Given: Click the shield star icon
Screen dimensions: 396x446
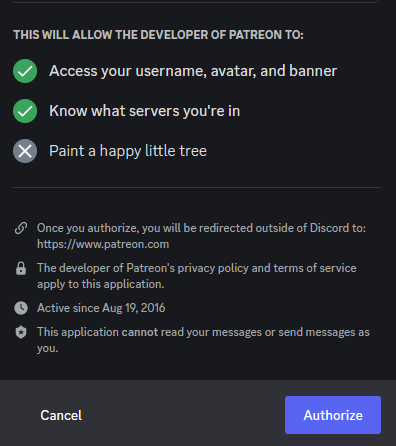Looking at the screenshot, I should (21, 332).
